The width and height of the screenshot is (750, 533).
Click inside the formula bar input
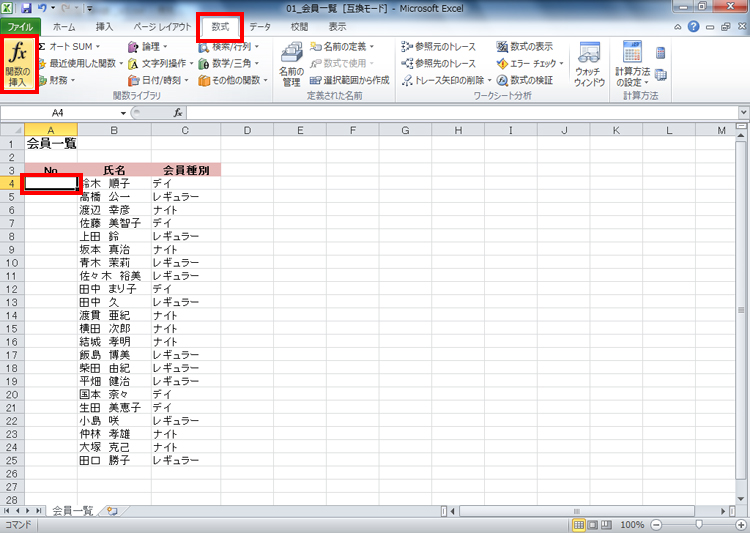point(463,113)
